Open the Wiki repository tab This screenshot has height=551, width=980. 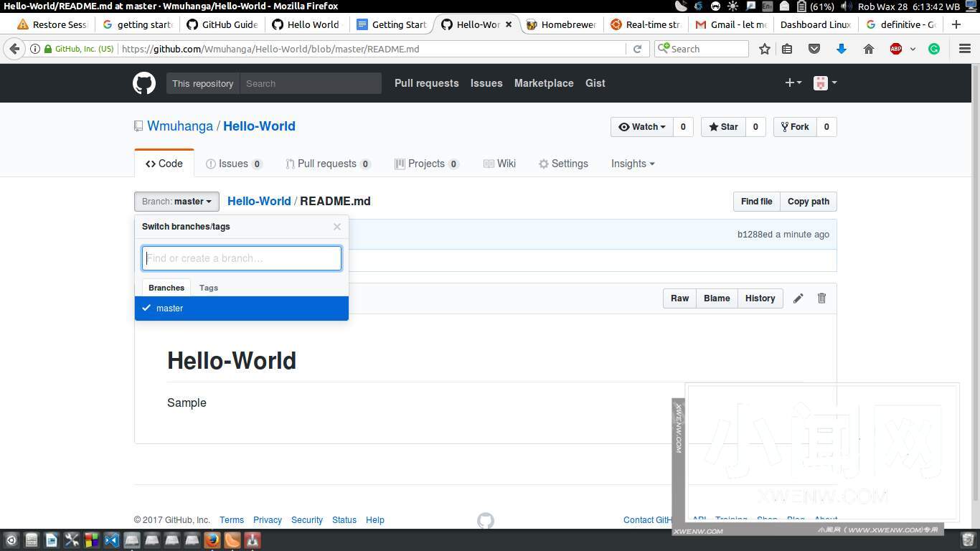pos(499,164)
